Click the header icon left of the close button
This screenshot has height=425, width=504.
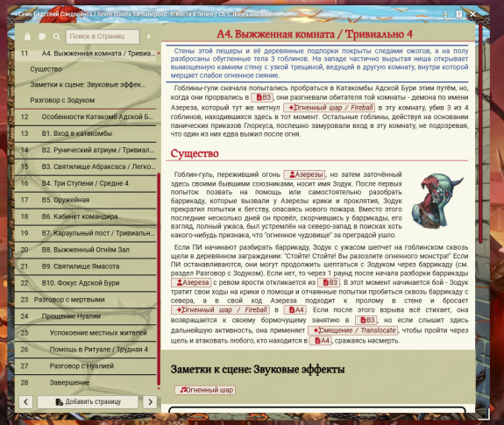459,14
